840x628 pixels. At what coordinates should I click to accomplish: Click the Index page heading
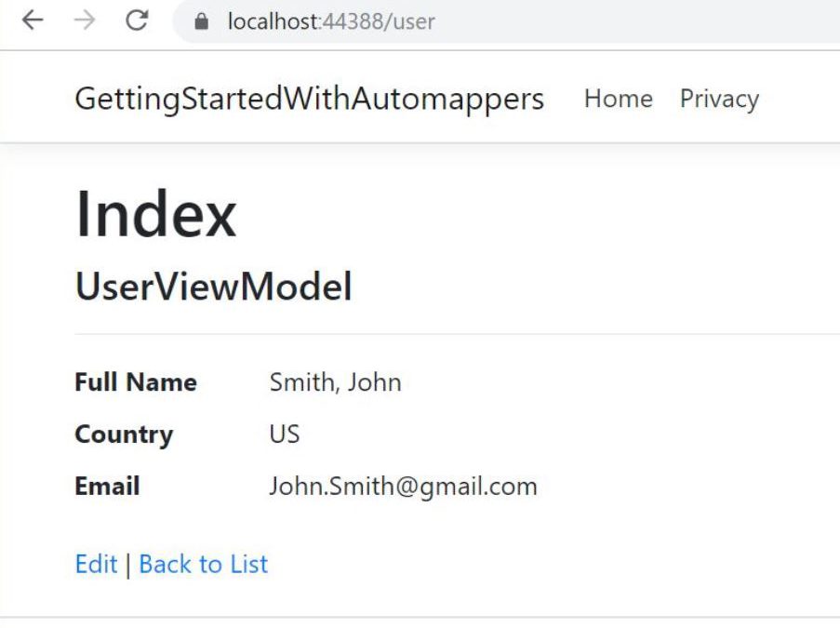pos(155,214)
